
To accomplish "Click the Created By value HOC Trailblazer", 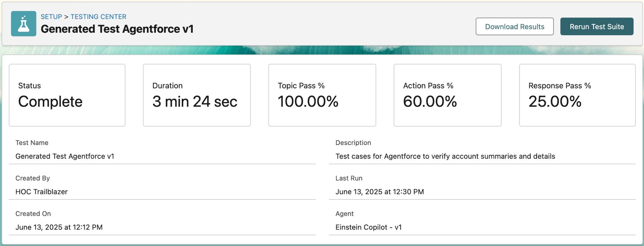I will (x=42, y=192).
